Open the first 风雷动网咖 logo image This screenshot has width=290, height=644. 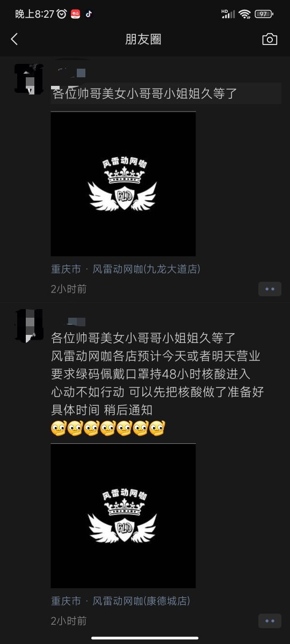123,184
